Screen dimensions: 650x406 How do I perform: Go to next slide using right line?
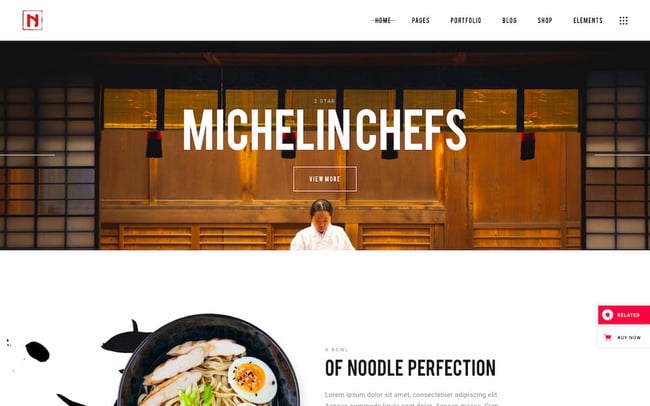coord(622,155)
